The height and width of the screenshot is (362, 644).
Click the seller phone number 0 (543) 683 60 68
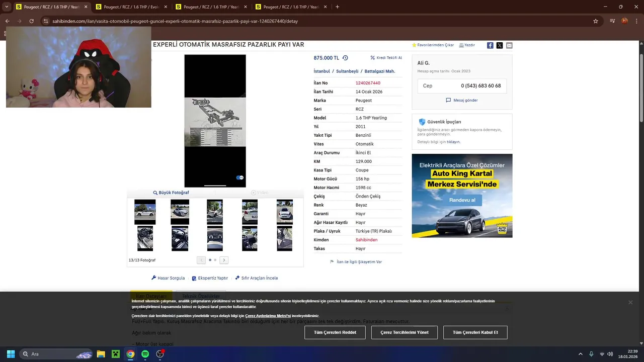click(x=480, y=86)
